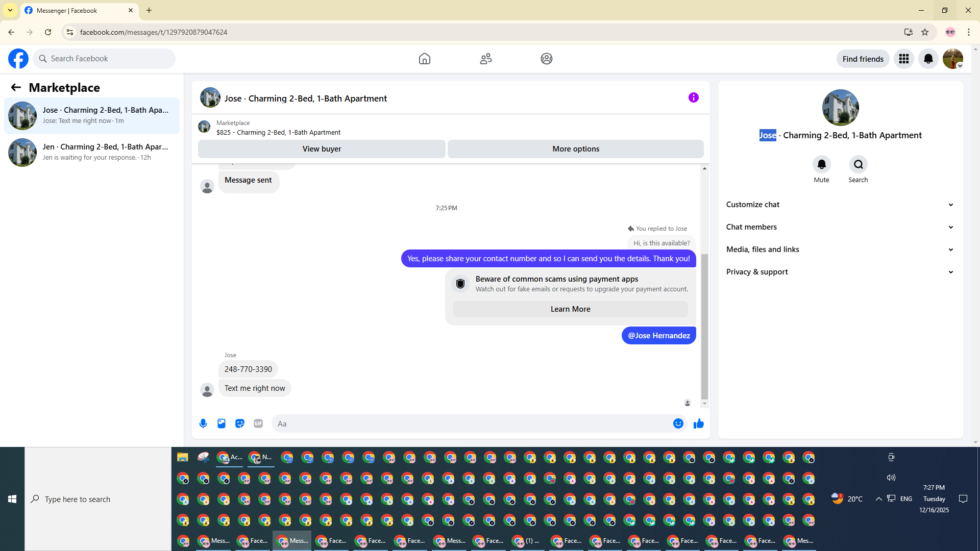Click the Find friends button
This screenshot has width=980, height=551.
click(863, 59)
